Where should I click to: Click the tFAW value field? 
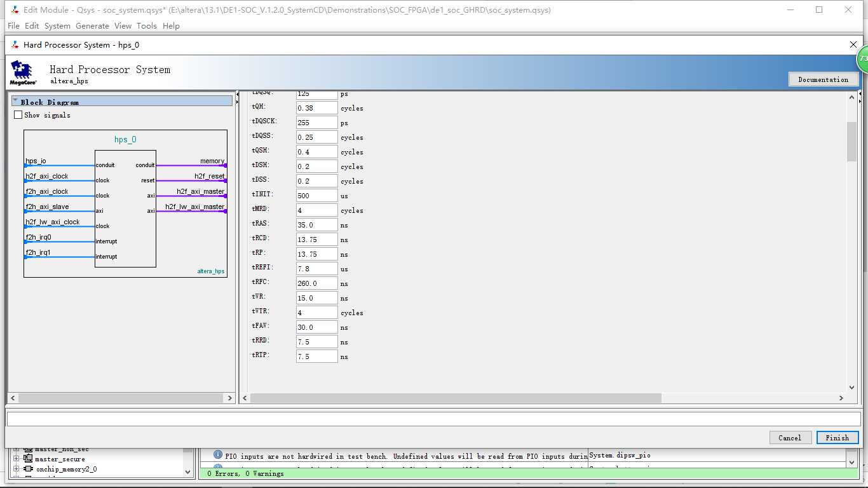coord(316,327)
